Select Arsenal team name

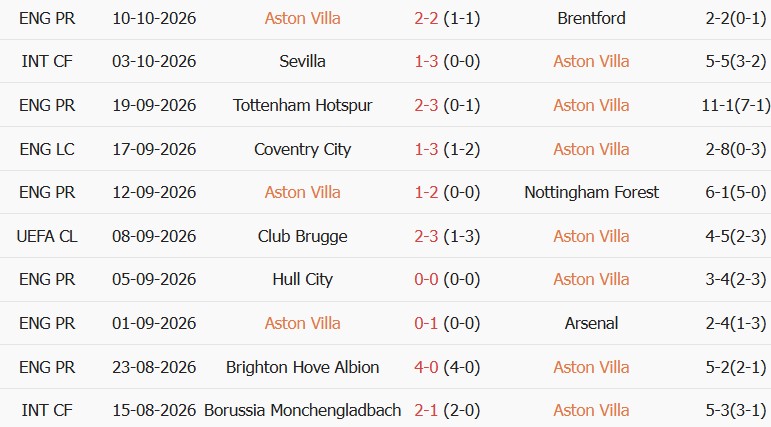click(591, 323)
